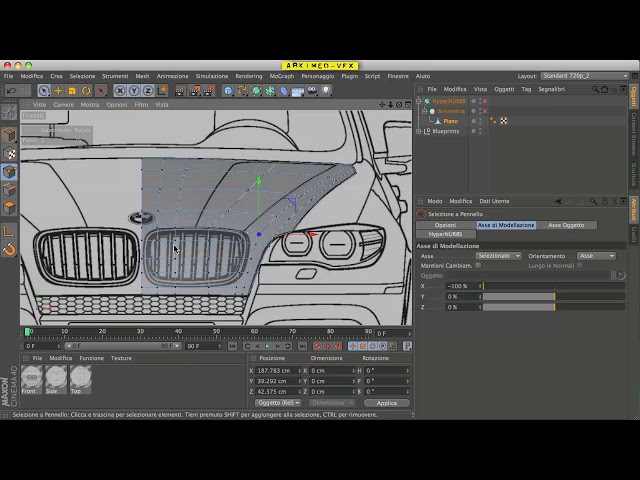Toggle the Mantieni Cambiam. checkbox
Viewport: 640px width, 480px height.
pos(478,266)
